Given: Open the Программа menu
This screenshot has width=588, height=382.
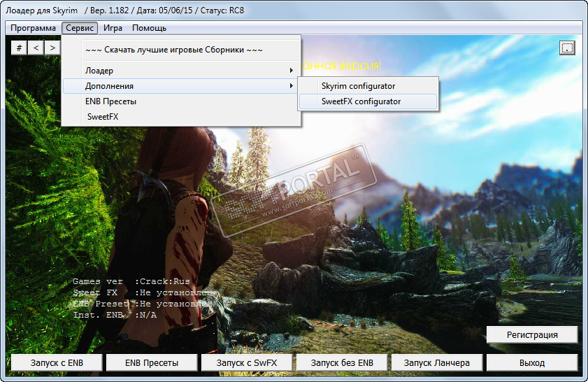Looking at the screenshot, I should click(x=33, y=28).
